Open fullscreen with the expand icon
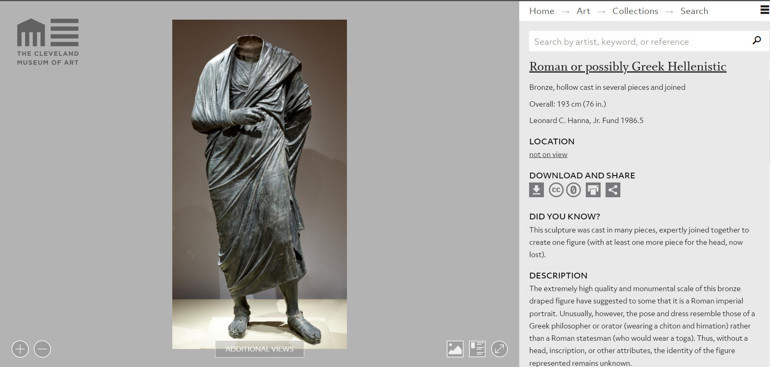This screenshot has width=770, height=367. click(499, 349)
